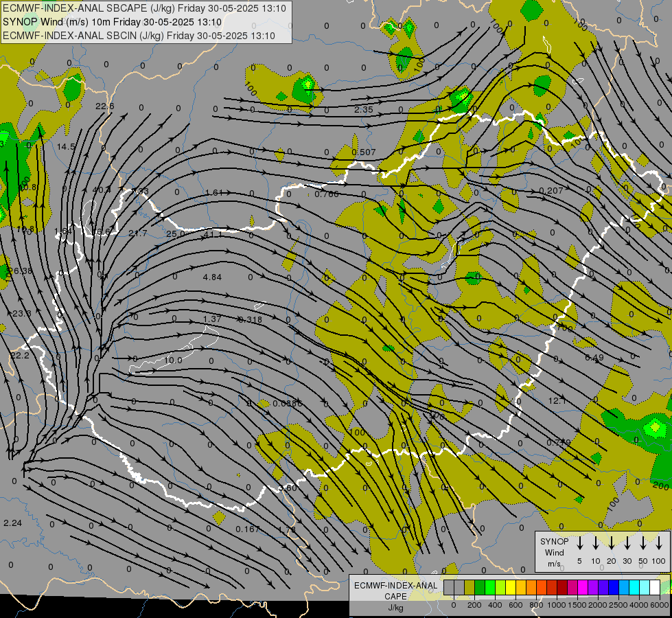Click the 5 m/s wind arrow in legend

pyautogui.click(x=579, y=543)
